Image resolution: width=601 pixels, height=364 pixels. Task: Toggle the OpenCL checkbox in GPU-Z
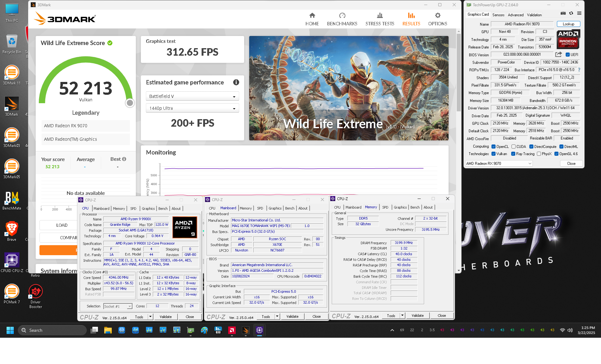(x=494, y=147)
